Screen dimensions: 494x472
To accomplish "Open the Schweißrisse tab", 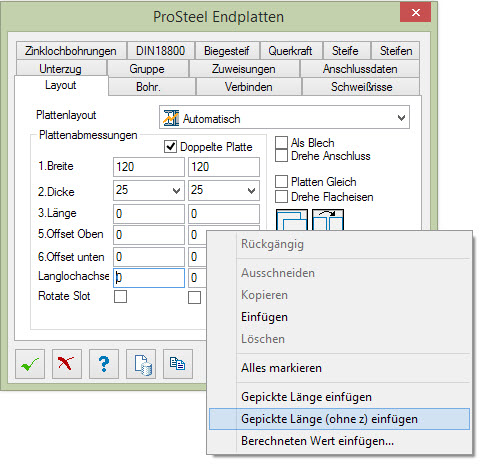I will click(x=361, y=87).
